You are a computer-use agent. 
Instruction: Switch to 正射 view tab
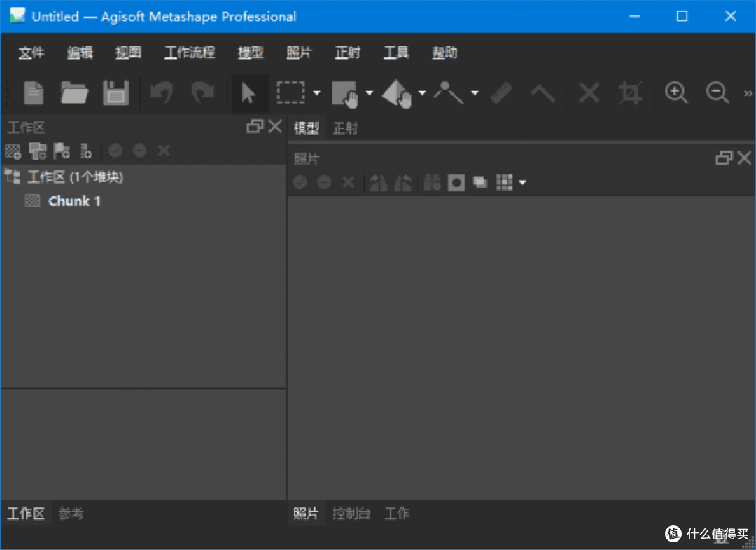tap(345, 128)
